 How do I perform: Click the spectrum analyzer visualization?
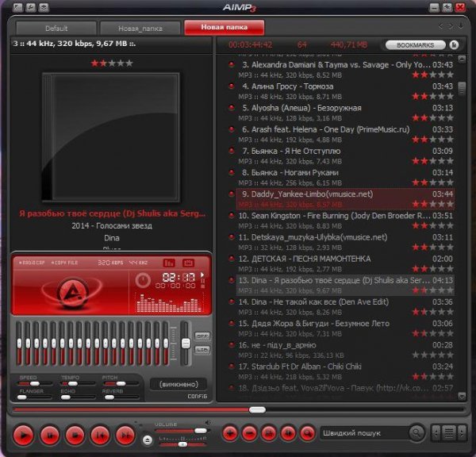[x=169, y=303]
